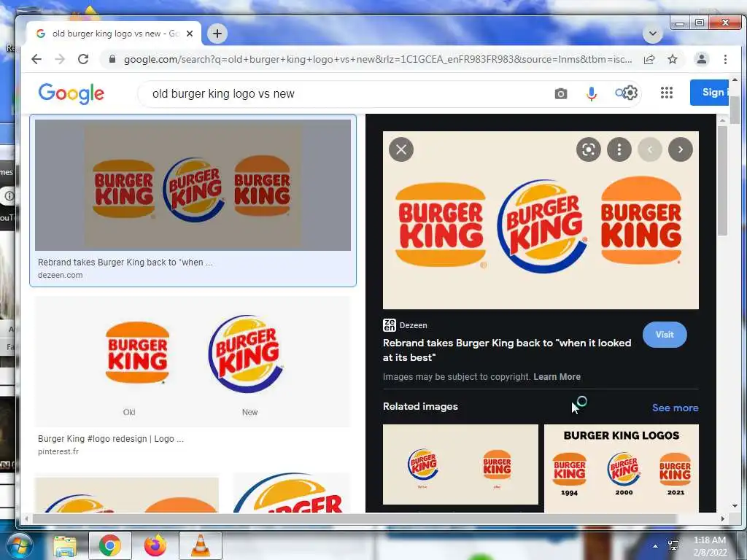
Task: Go to previous image in preview
Action: 650,149
